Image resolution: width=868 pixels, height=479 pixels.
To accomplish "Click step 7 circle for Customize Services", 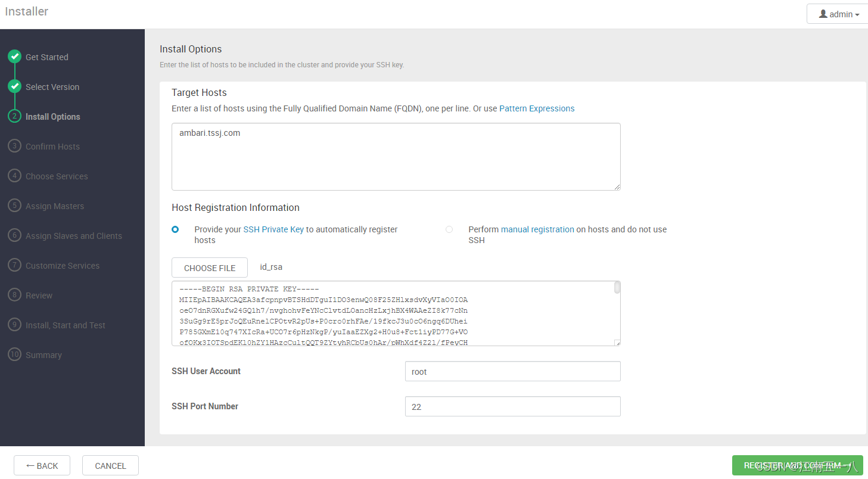I will click(14, 265).
